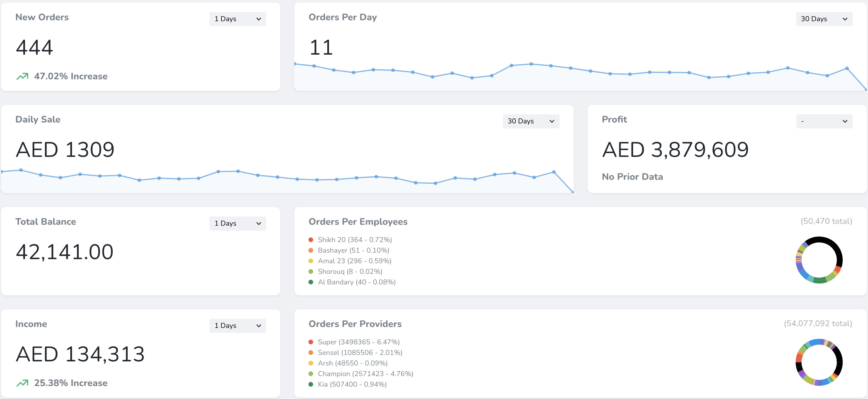Open Income 1 Days dropdown
Screen dimensions: 868x399
point(238,326)
